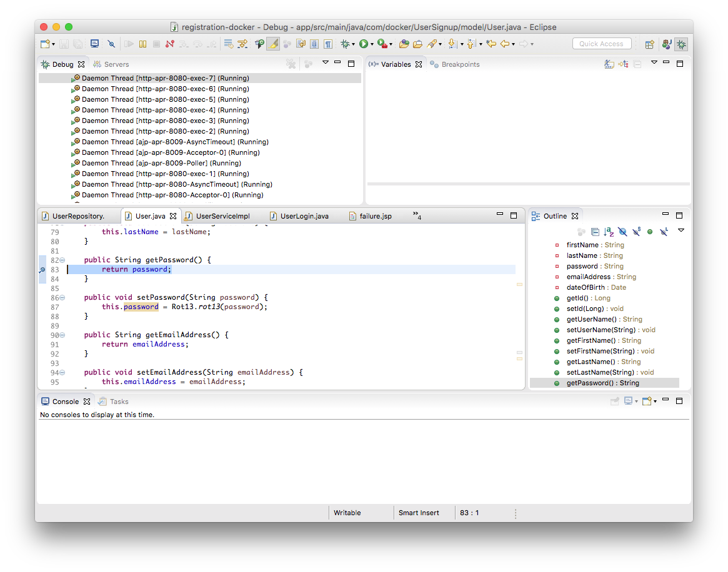Image resolution: width=728 pixels, height=572 pixels.
Task: Collapse all items in the Outline view
Action: coord(595,232)
